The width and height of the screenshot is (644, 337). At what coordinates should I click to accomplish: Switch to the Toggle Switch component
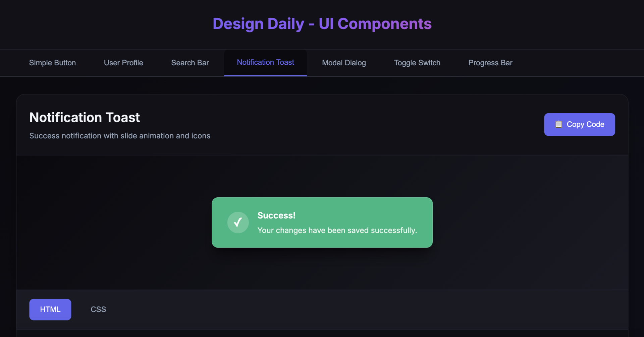point(417,63)
